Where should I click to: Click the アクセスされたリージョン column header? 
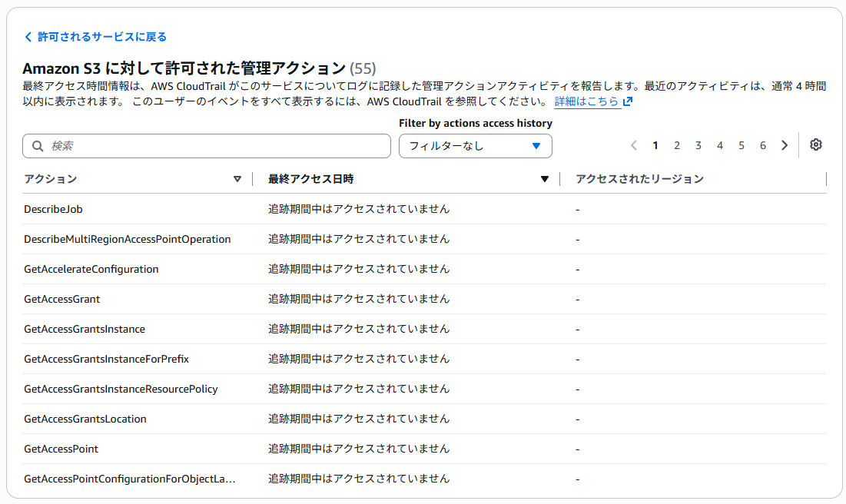[x=639, y=179]
